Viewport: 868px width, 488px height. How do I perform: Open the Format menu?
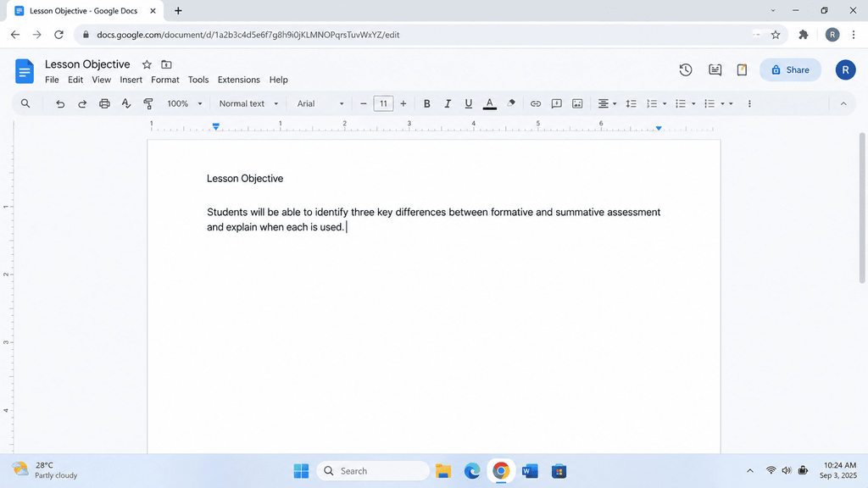[x=165, y=80]
